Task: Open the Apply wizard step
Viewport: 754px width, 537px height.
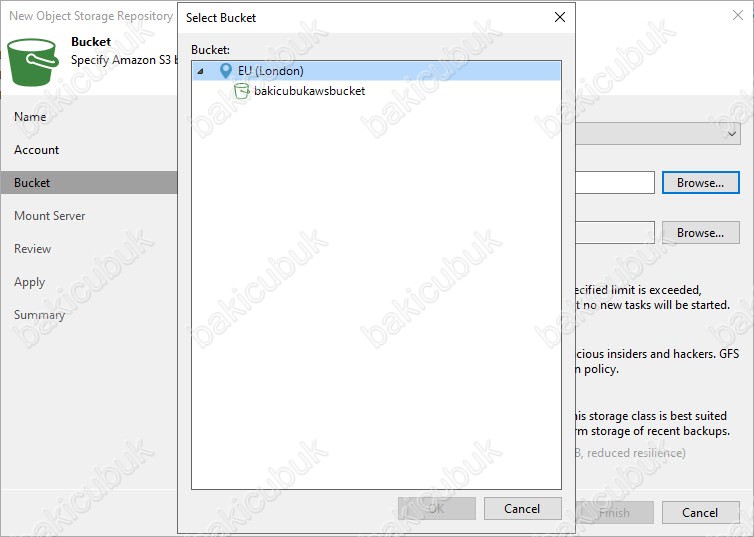Action: [29, 282]
